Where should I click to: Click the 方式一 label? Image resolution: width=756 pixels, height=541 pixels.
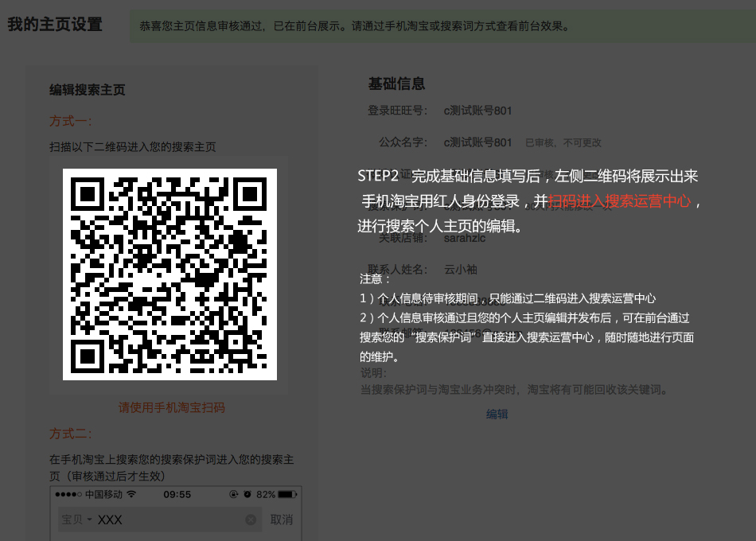pos(70,121)
